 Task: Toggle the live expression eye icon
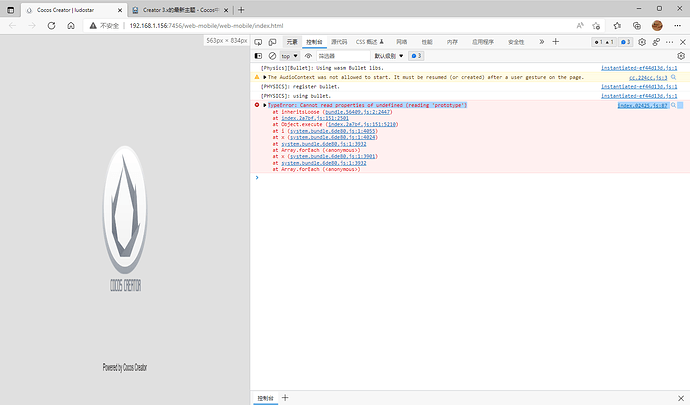(308, 56)
